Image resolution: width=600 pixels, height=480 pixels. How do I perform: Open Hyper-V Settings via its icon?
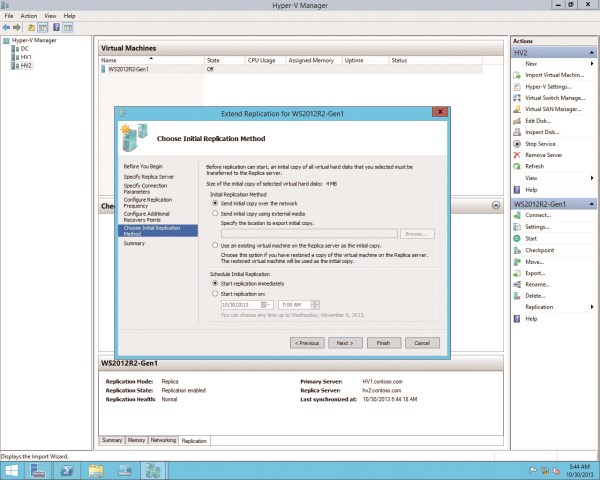(517, 87)
